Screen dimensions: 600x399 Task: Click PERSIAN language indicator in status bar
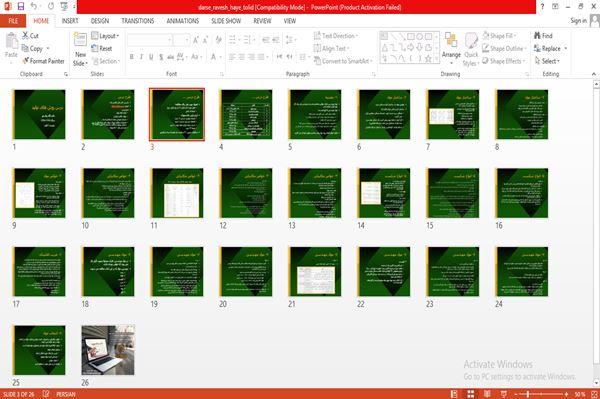pyautogui.click(x=65, y=394)
